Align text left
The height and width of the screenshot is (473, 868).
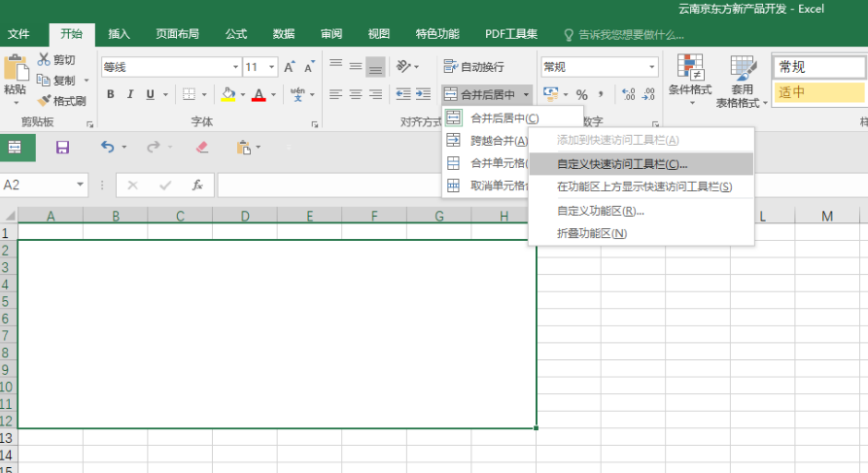coord(336,94)
